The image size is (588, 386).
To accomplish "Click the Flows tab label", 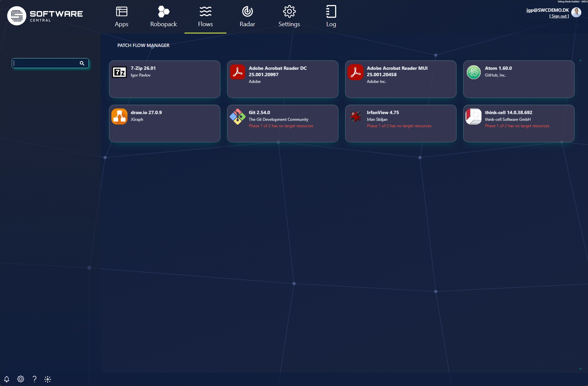I will [205, 24].
